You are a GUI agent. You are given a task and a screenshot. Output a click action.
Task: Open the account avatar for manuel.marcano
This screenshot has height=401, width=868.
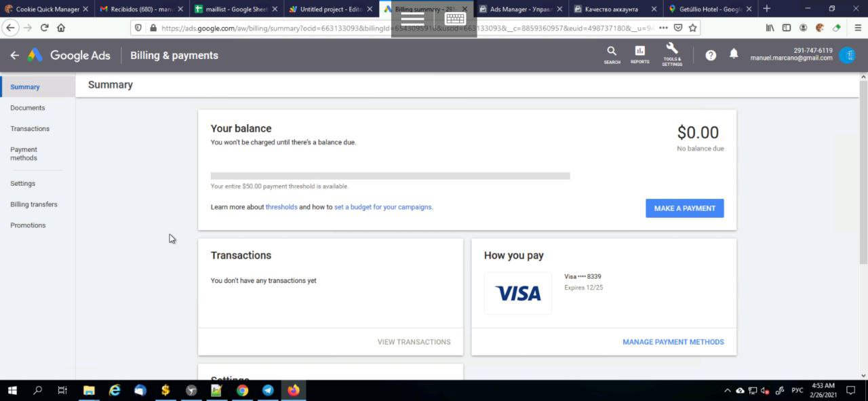(847, 56)
